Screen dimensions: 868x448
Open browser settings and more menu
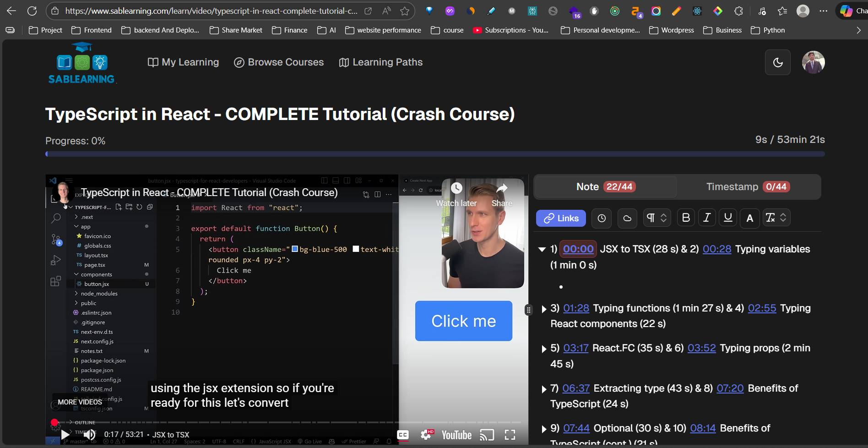coord(824,11)
